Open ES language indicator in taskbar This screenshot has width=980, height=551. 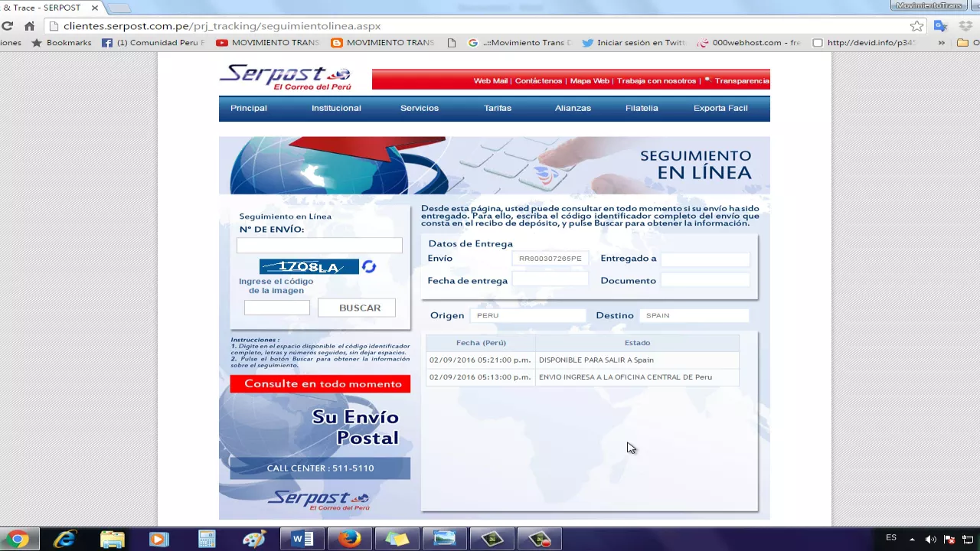[891, 539]
